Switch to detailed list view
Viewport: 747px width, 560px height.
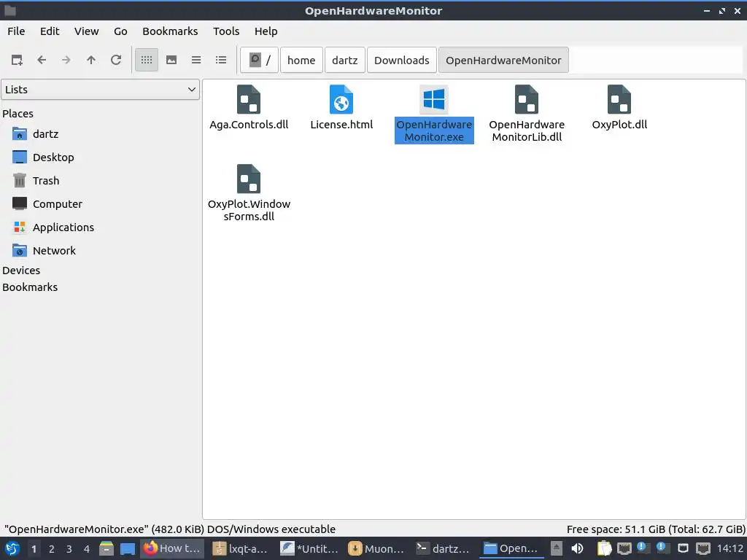tap(221, 60)
